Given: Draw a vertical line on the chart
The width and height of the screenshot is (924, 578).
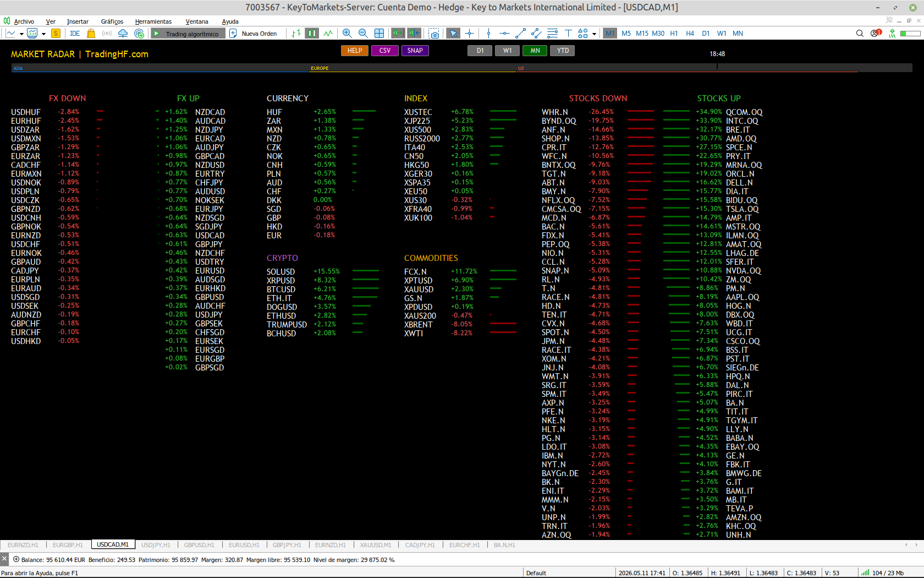Looking at the screenshot, I should click(x=488, y=34).
